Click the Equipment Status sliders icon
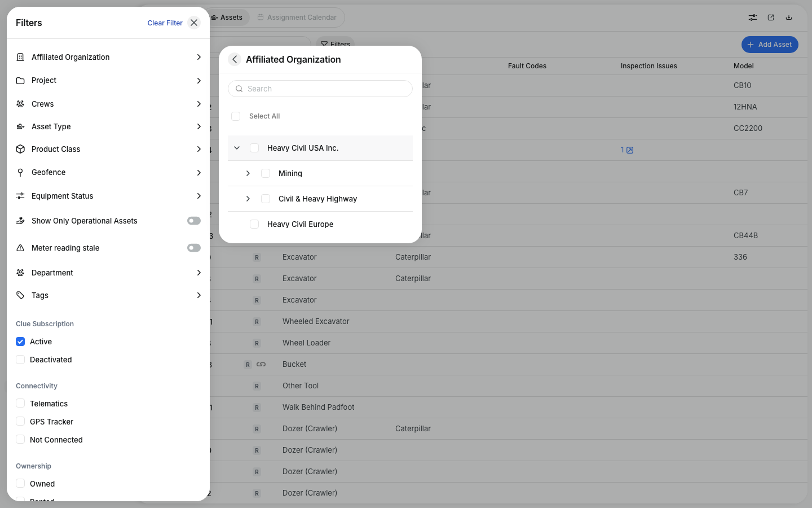The height and width of the screenshot is (508, 812). (x=20, y=196)
